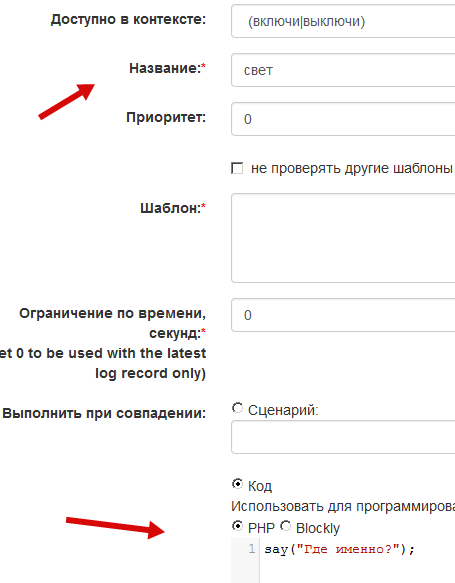Viewport: 455px width, 583px height.
Task: Click the 'Использовать для программирова' text
Action: pyautogui.click(x=343, y=506)
